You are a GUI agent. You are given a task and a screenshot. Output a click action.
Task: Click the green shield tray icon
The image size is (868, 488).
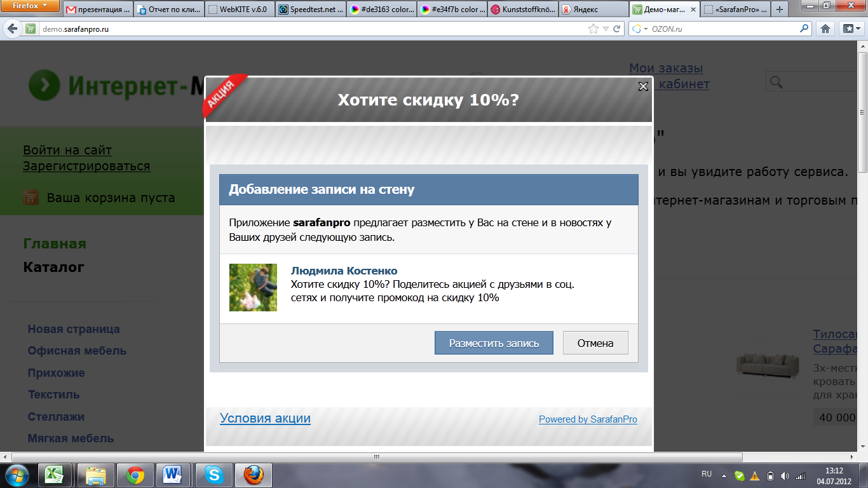tap(740, 475)
